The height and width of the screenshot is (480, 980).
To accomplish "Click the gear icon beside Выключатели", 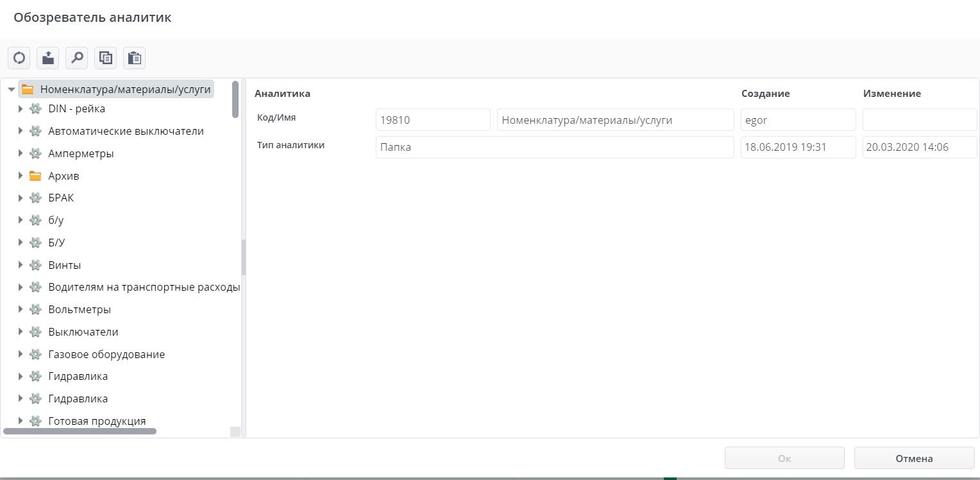I will point(36,332).
